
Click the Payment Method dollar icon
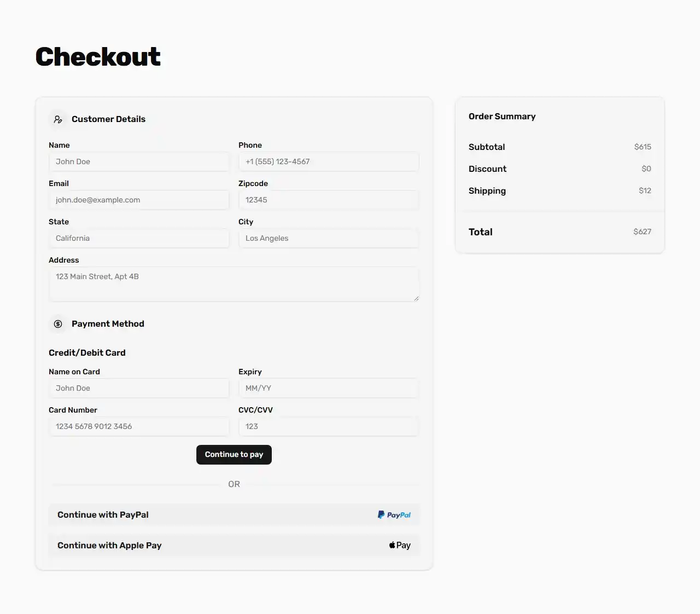(59, 323)
